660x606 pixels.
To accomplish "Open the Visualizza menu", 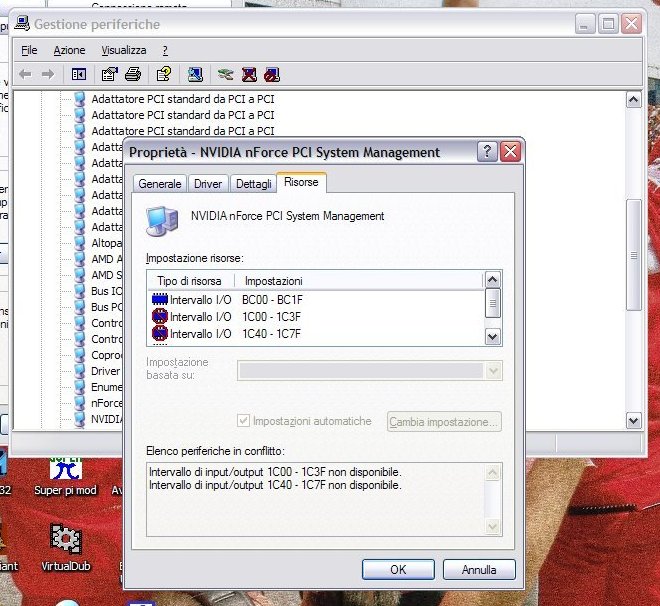I will [124, 50].
